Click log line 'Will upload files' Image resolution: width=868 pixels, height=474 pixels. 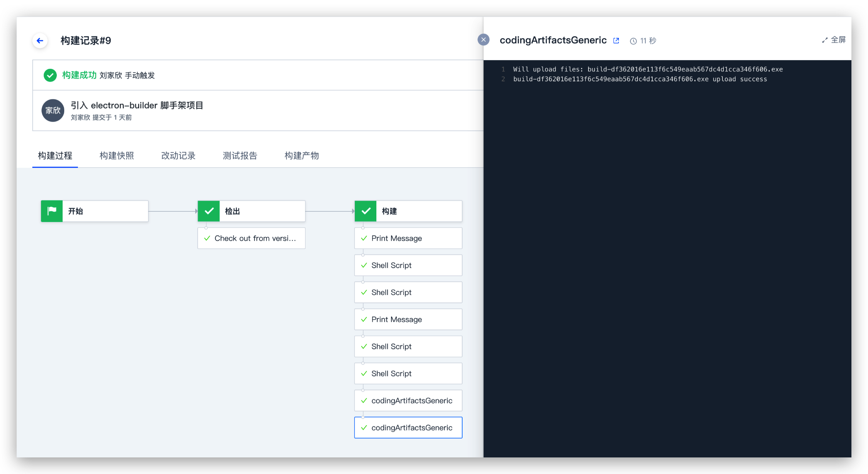648,69
